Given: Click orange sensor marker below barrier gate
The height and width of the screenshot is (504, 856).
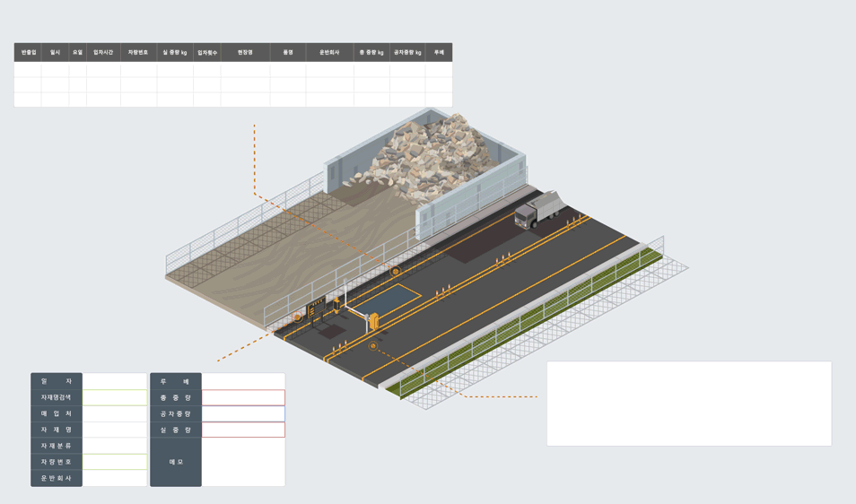Looking at the screenshot, I should (374, 345).
